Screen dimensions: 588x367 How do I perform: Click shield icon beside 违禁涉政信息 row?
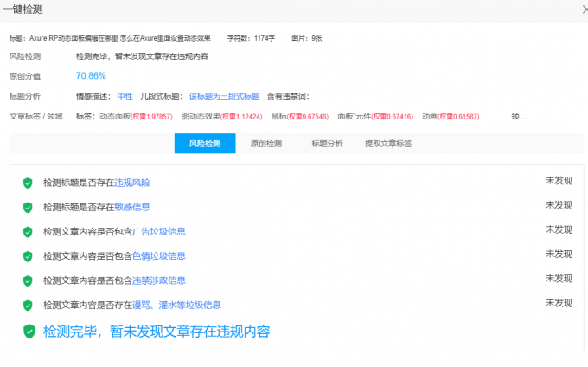[x=28, y=280]
